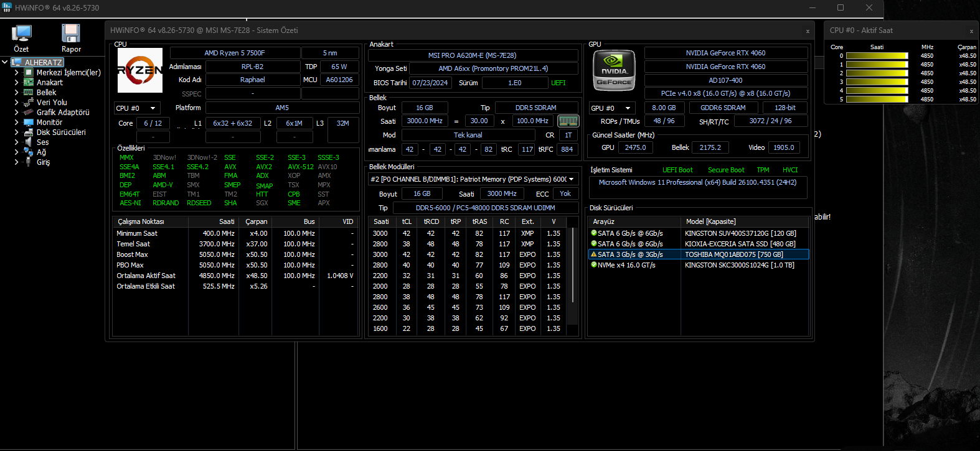Select the Merkezi İşlemci(ler) processor icon
980x451 pixels.
coord(29,72)
